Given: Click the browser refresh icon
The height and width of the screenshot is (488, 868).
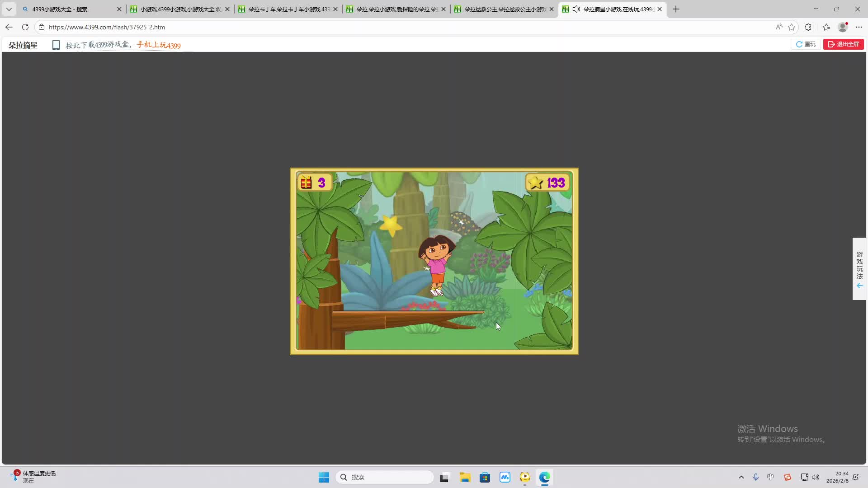Looking at the screenshot, I should [25, 27].
